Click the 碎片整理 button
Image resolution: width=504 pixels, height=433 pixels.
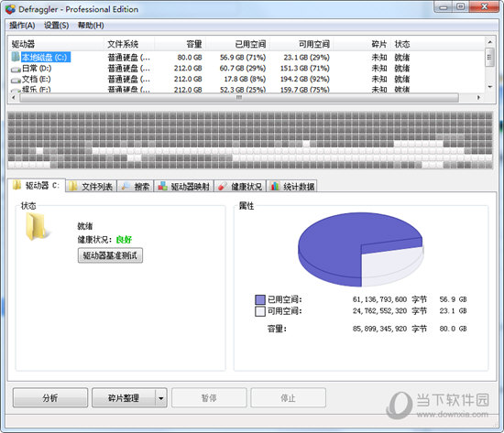[124, 398]
